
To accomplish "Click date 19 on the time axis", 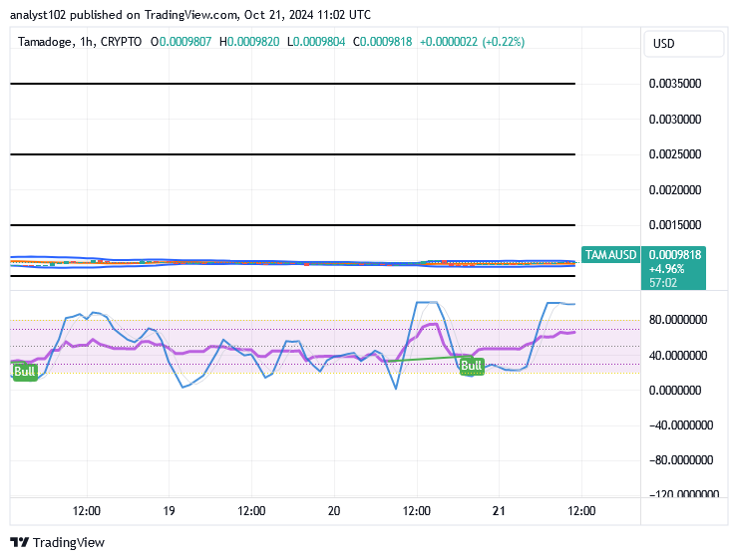I will pos(169,511).
